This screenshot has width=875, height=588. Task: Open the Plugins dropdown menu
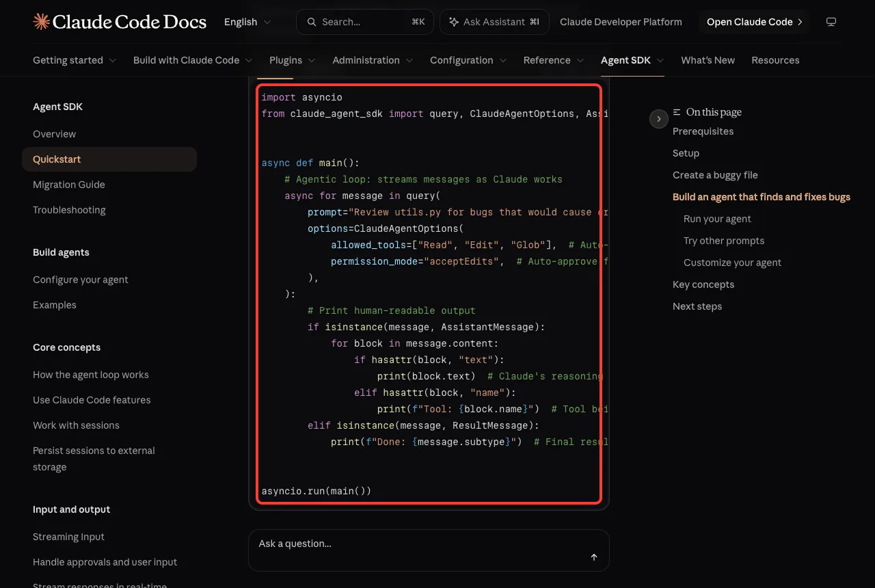(x=293, y=60)
